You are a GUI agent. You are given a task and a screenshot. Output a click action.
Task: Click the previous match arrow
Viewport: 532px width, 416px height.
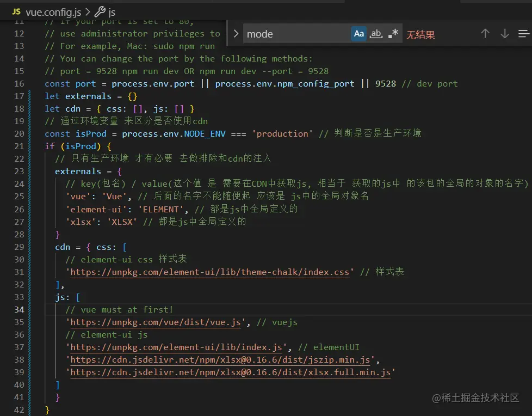click(485, 33)
